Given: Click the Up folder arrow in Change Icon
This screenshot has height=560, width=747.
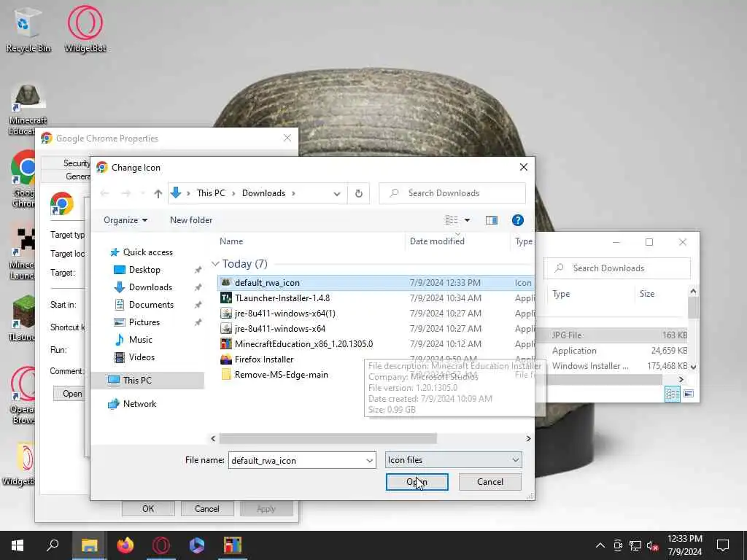Looking at the screenshot, I should (158, 193).
